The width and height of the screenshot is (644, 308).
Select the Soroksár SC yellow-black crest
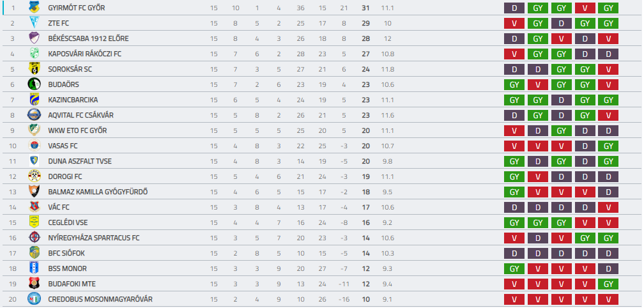(x=34, y=68)
